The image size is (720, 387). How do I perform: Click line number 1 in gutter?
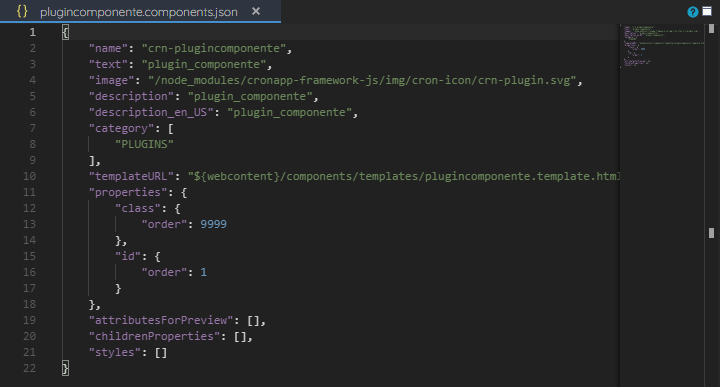click(x=33, y=32)
